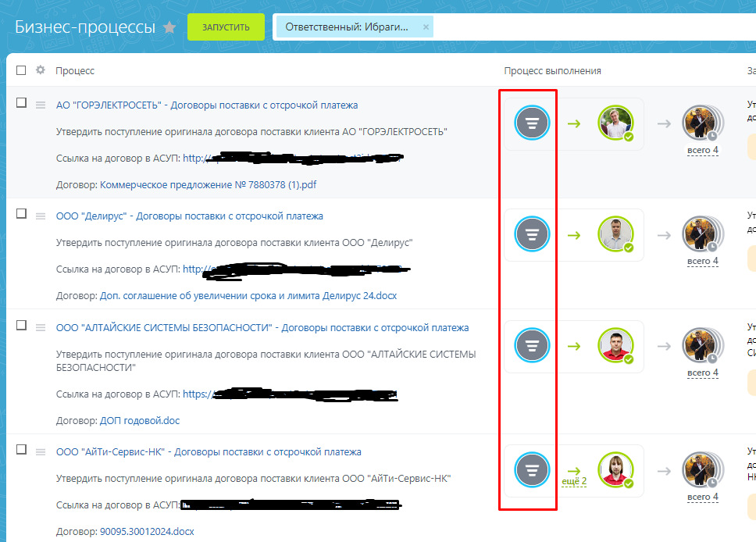Click workflow start icon in АЛТАЙСКИЕ СИСТЕМЫ row
The image size is (756, 542).
532,345
